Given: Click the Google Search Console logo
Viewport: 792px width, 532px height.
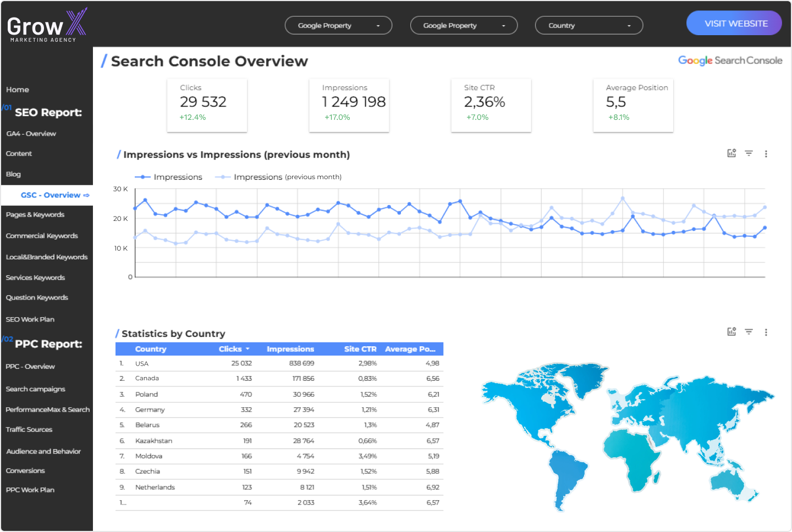Looking at the screenshot, I should (x=730, y=60).
